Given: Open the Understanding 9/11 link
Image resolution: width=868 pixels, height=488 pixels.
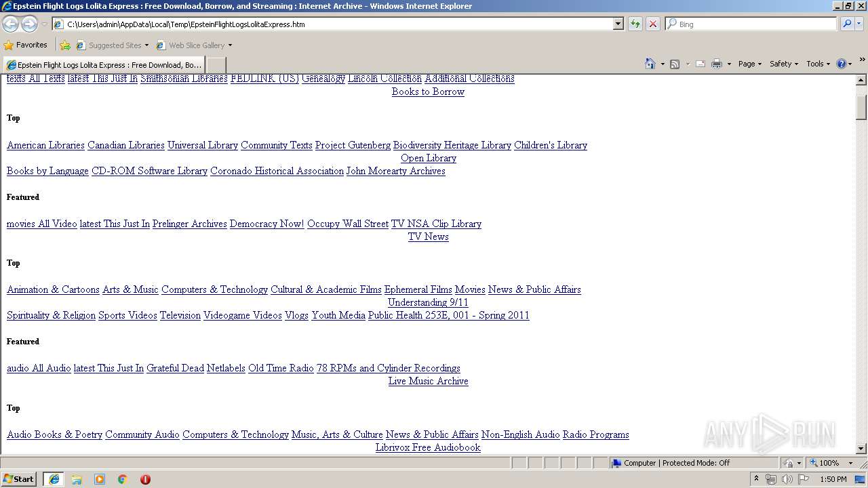Looking at the screenshot, I should 428,302.
